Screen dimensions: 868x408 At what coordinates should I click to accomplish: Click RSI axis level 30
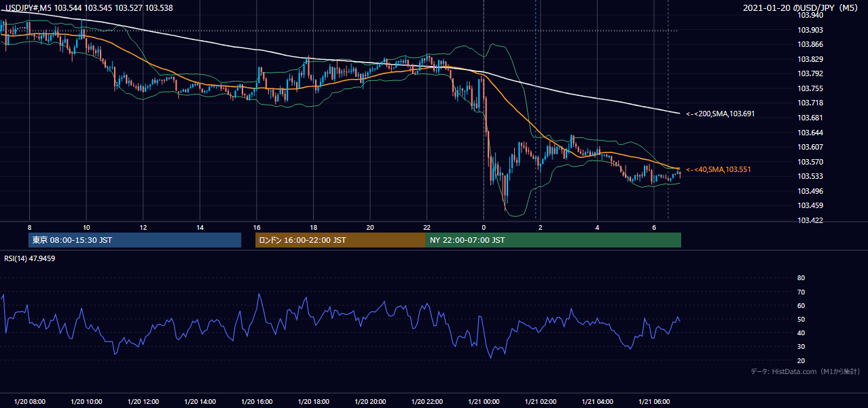[801, 347]
